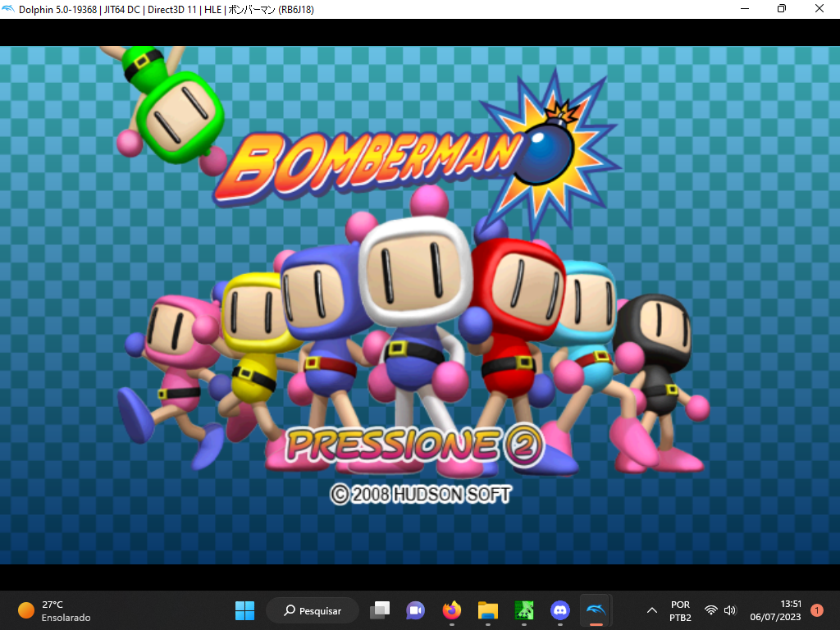The width and height of the screenshot is (840, 630).
Task: Switch to Discord on the taskbar
Action: tap(559, 610)
